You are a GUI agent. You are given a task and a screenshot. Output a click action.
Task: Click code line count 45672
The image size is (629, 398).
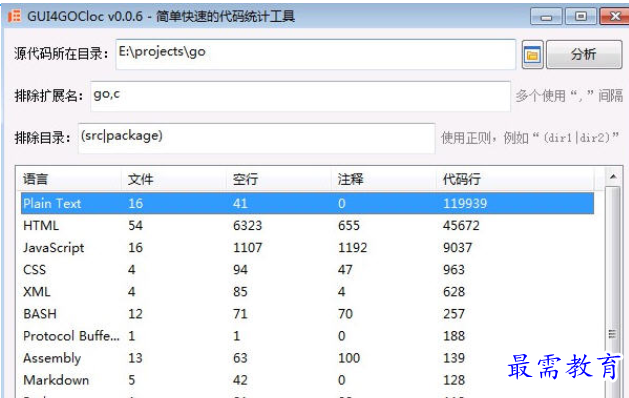click(x=461, y=225)
